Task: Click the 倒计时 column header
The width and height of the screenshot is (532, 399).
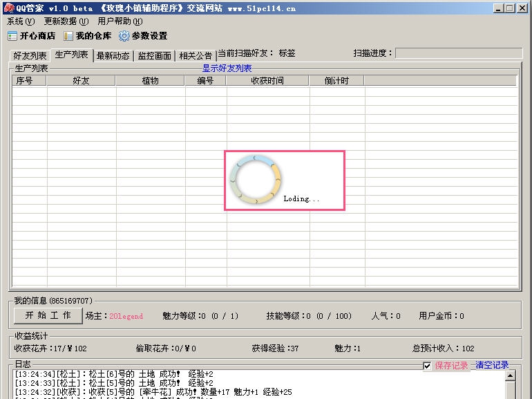Action: (336, 80)
